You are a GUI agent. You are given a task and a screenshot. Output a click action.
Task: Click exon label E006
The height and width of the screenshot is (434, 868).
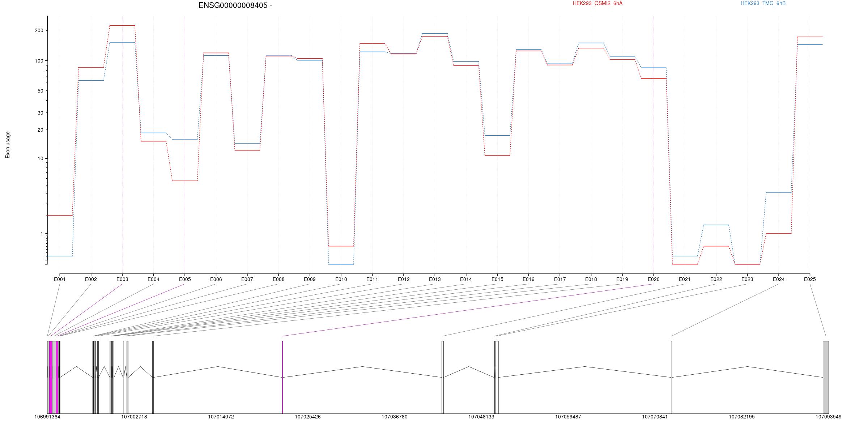coord(216,279)
